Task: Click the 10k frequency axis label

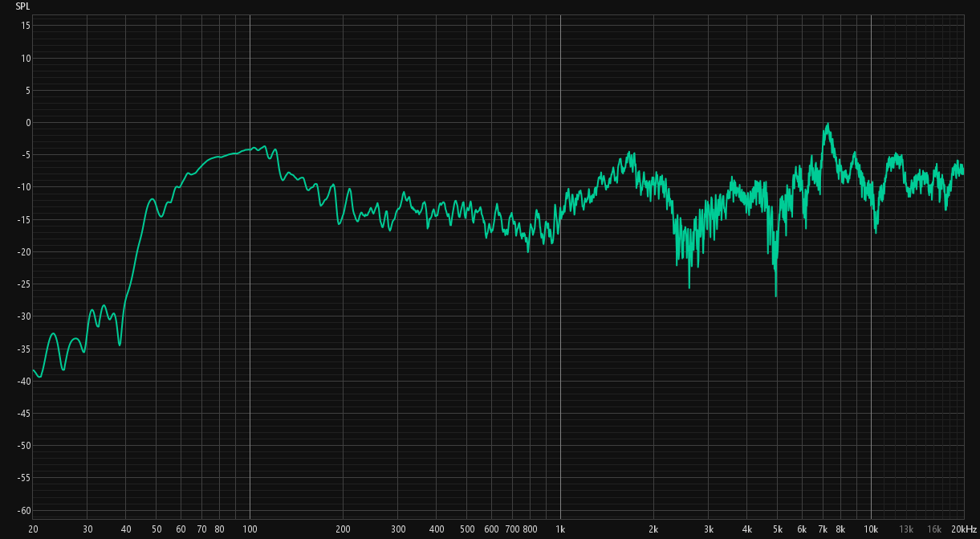Action: pos(871,529)
